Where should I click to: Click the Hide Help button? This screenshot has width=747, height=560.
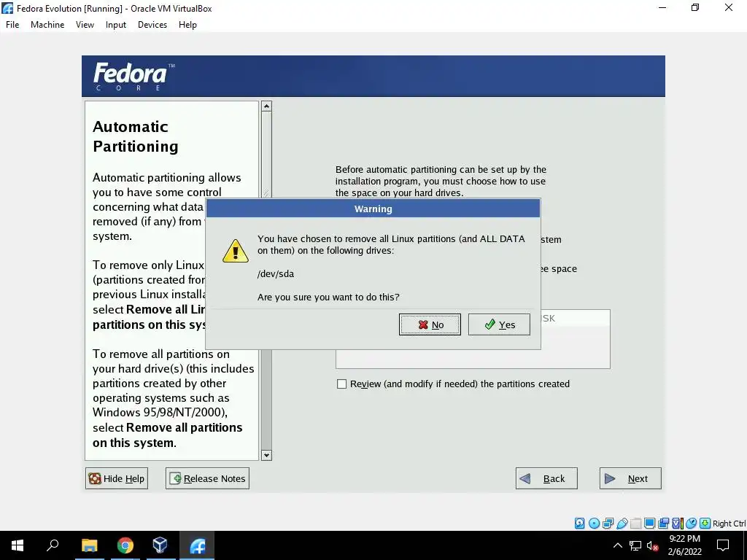click(x=117, y=478)
